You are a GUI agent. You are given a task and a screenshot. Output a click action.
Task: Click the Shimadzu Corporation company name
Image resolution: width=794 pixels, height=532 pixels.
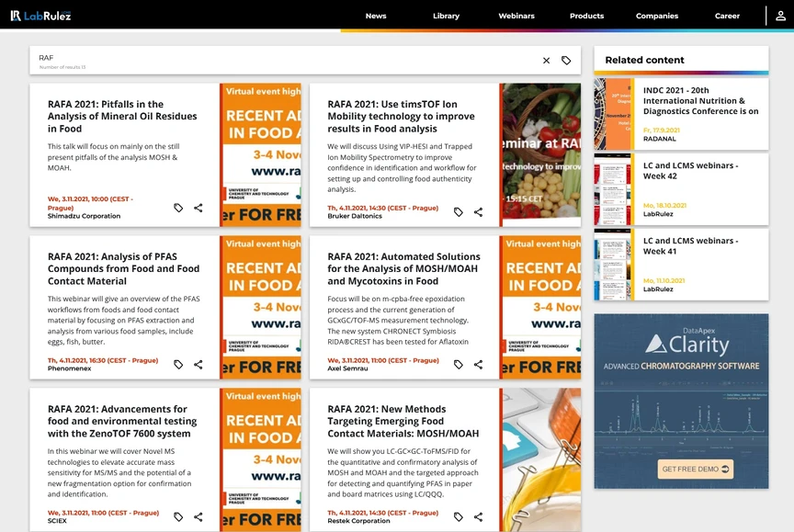point(84,216)
